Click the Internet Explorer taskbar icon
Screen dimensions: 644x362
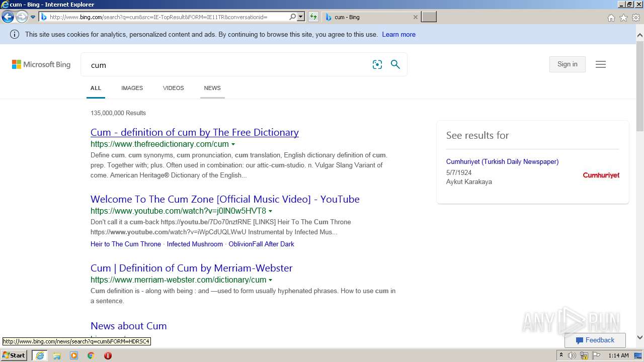(40, 355)
